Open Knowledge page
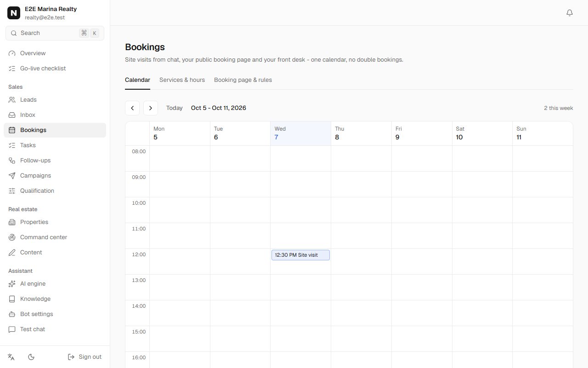 (x=55, y=299)
